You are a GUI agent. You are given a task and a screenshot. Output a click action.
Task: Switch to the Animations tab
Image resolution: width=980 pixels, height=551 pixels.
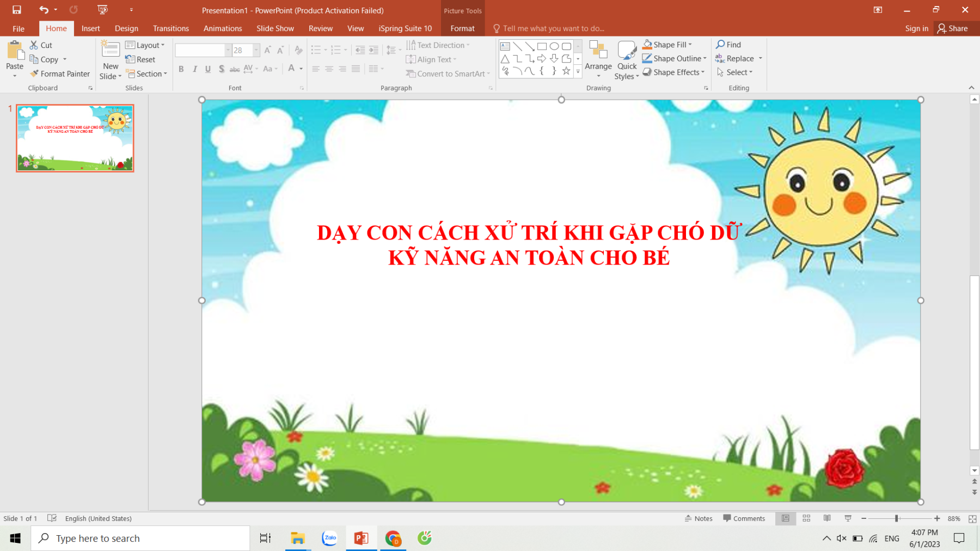click(223, 28)
